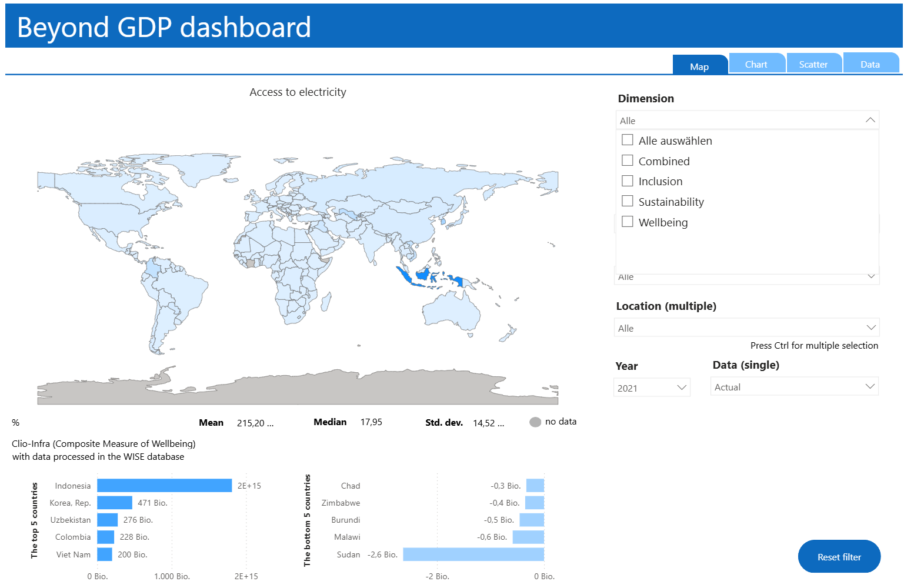Viewport: 904px width, 588px height.
Task: Collapse the Dimension dropdown using its chevron
Action: [x=870, y=120]
